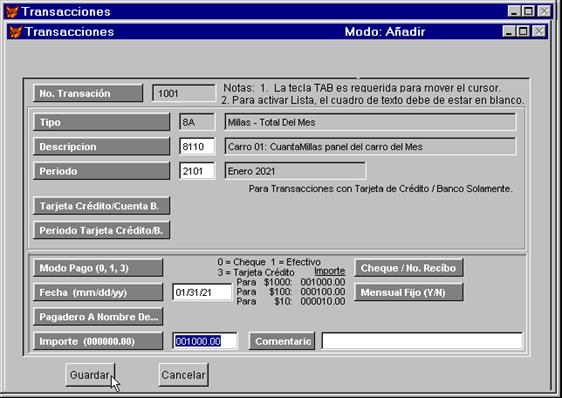Focus the empty Comentario text field
This screenshot has height=398, width=562.
tap(422, 341)
